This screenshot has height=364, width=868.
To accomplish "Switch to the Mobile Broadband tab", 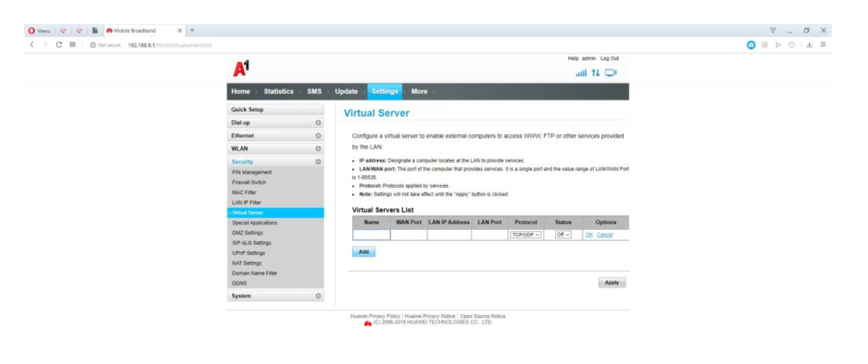I will (x=144, y=30).
